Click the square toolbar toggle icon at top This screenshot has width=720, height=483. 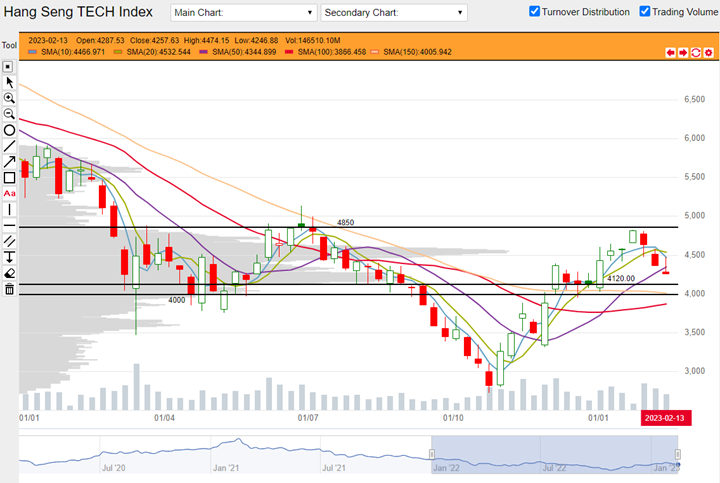point(8,67)
